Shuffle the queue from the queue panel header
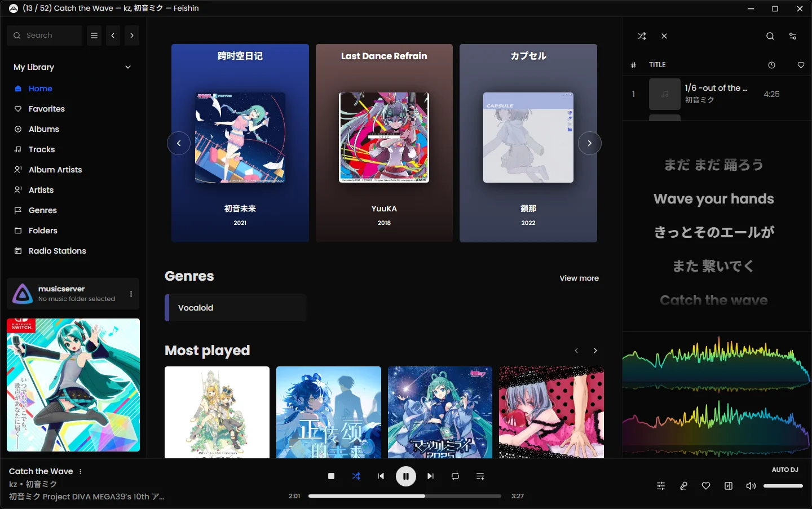Viewport: 812px width, 509px height. point(642,36)
